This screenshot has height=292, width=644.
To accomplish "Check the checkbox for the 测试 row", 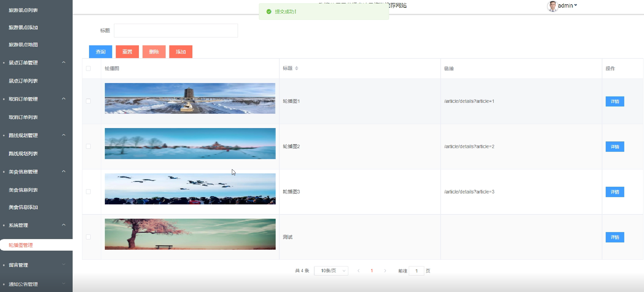I will [x=88, y=237].
